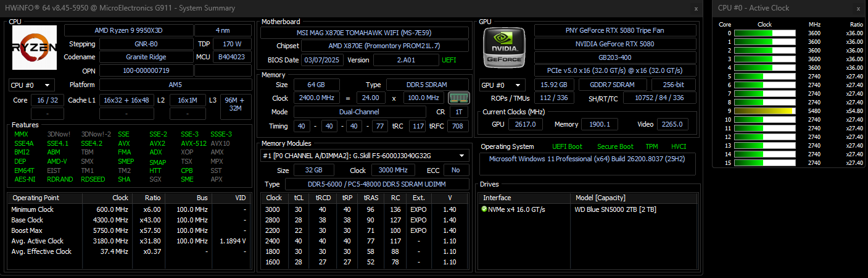Click the Dual-Channel memory mode field
The width and height of the screenshot is (868, 278).
tap(360, 112)
